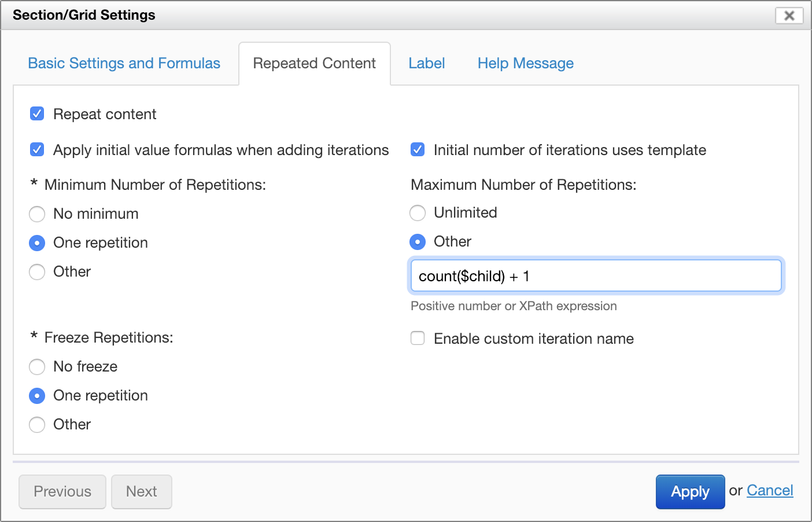Open the Help Message tab

coord(525,63)
